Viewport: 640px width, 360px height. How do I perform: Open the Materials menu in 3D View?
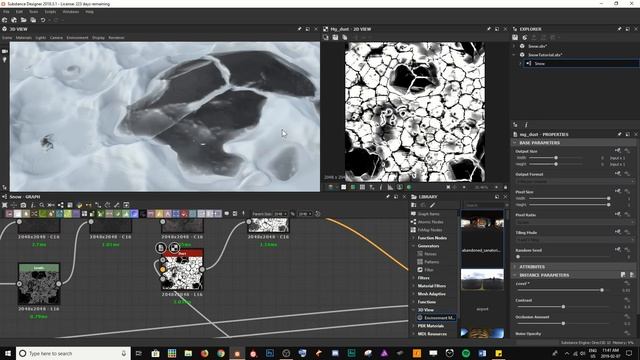tap(24, 38)
